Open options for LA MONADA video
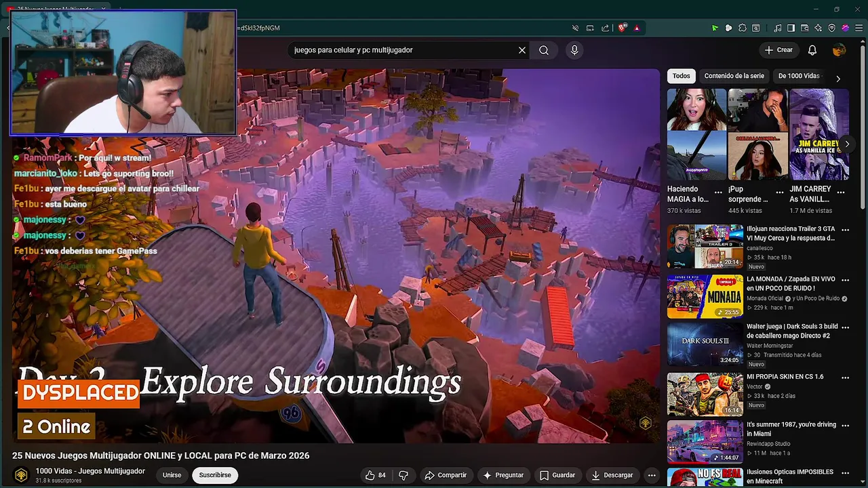This screenshot has width=868, height=488. 845,280
